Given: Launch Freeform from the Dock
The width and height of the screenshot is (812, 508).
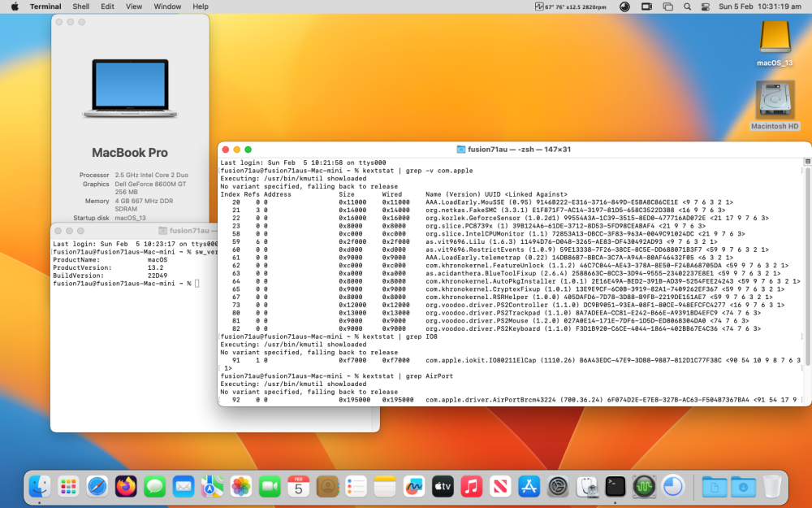Looking at the screenshot, I should [x=414, y=487].
